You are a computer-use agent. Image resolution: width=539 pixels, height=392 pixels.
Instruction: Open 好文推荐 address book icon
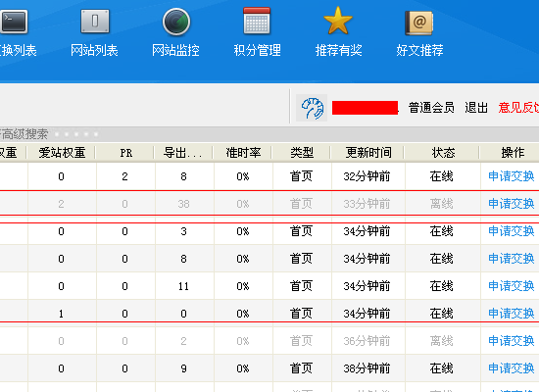pyautogui.click(x=419, y=23)
